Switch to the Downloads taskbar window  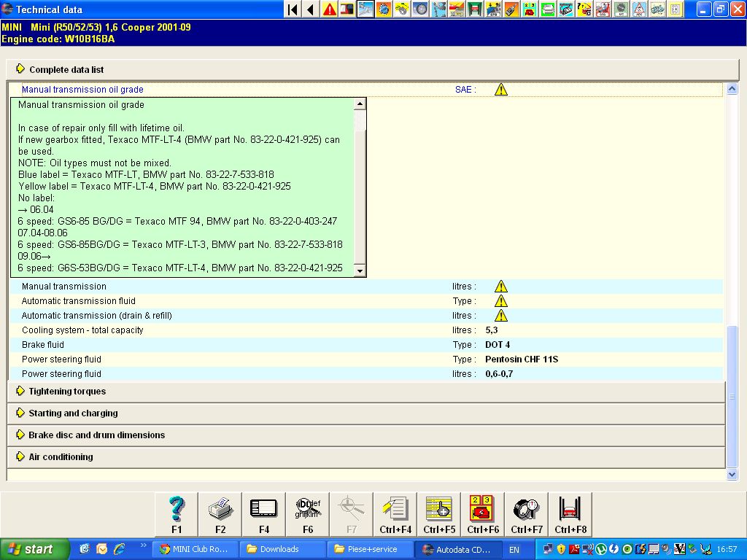click(283, 549)
